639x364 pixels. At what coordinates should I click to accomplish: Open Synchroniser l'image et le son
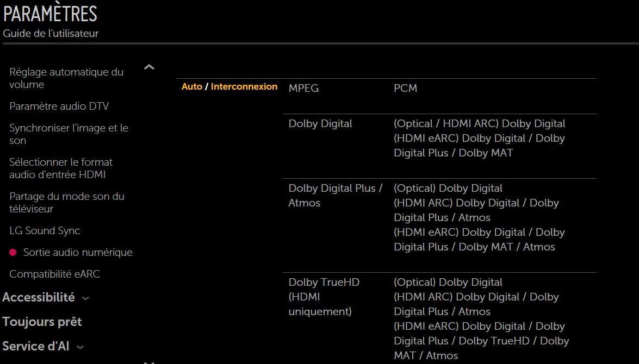pyautogui.click(x=69, y=134)
